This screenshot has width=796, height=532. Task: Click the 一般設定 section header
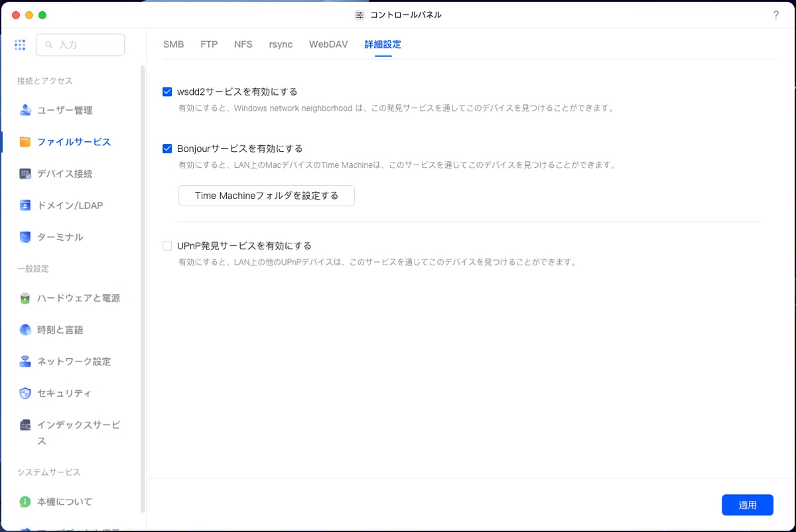point(33,269)
